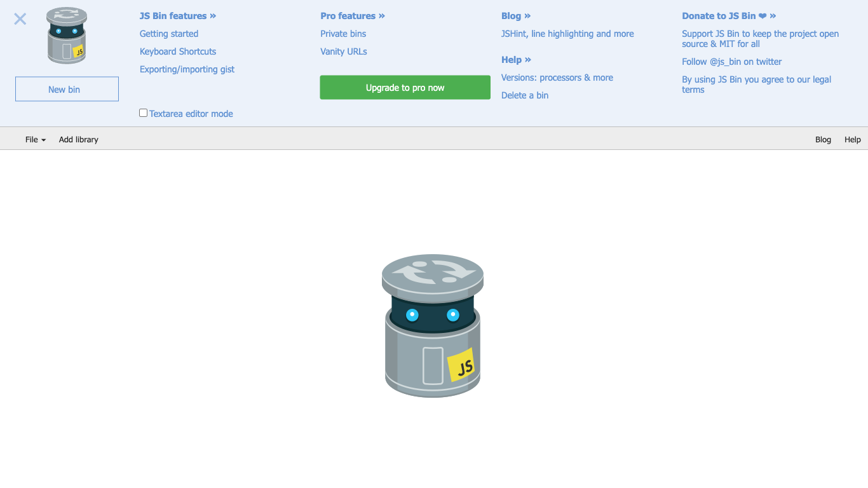Open the Donate to JS Bin link
The width and height of the screenshot is (868, 488).
(729, 16)
